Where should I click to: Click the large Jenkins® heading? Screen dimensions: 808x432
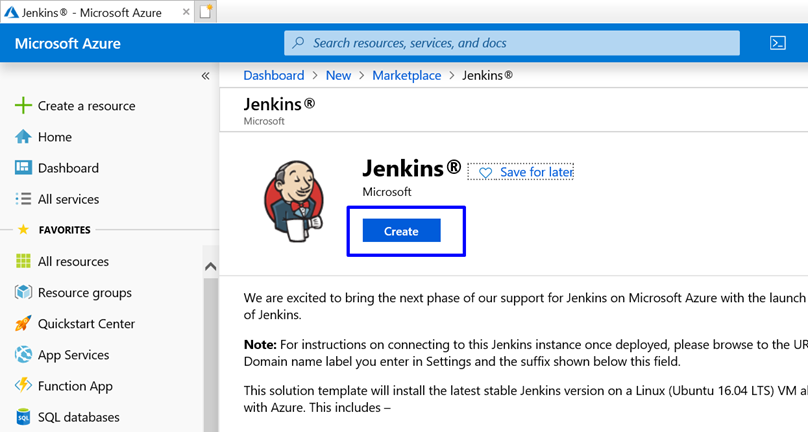[411, 168]
